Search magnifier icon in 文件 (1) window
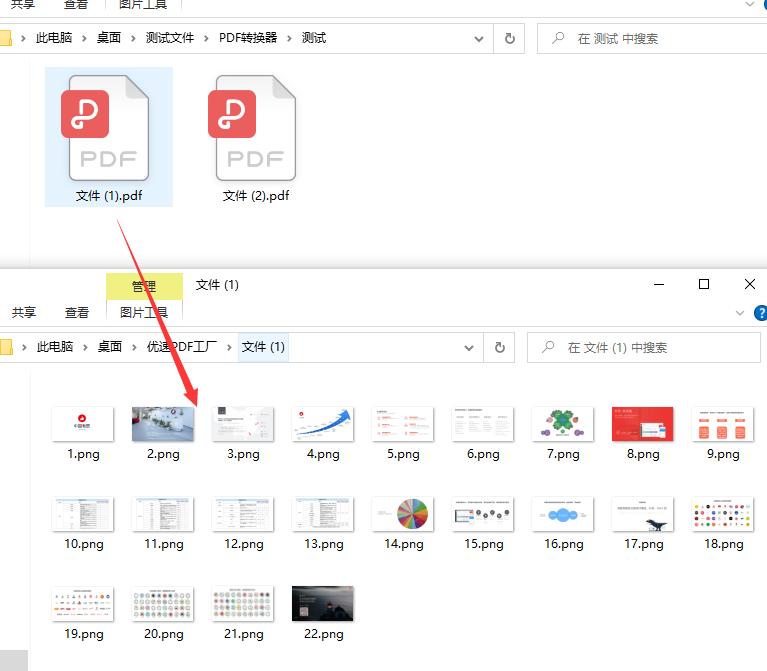Screen dimensions: 767x671 coord(548,347)
